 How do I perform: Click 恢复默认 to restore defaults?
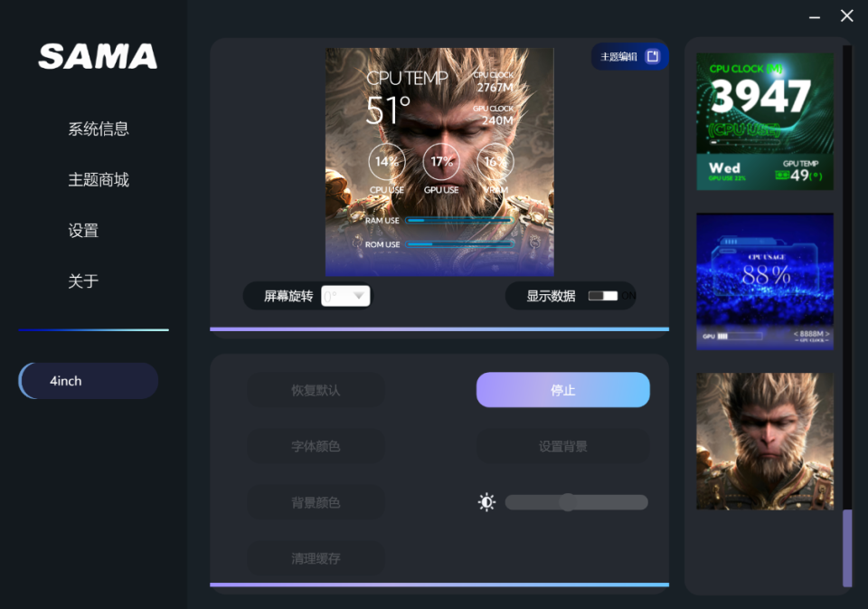316,390
